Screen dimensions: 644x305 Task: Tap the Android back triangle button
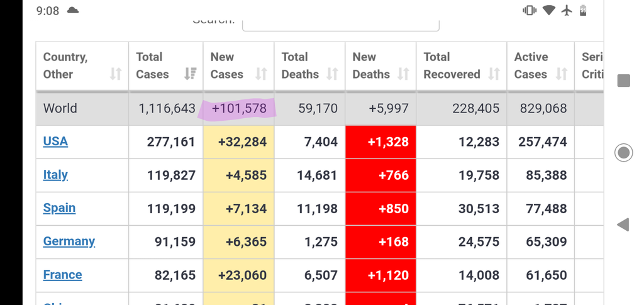point(623,225)
